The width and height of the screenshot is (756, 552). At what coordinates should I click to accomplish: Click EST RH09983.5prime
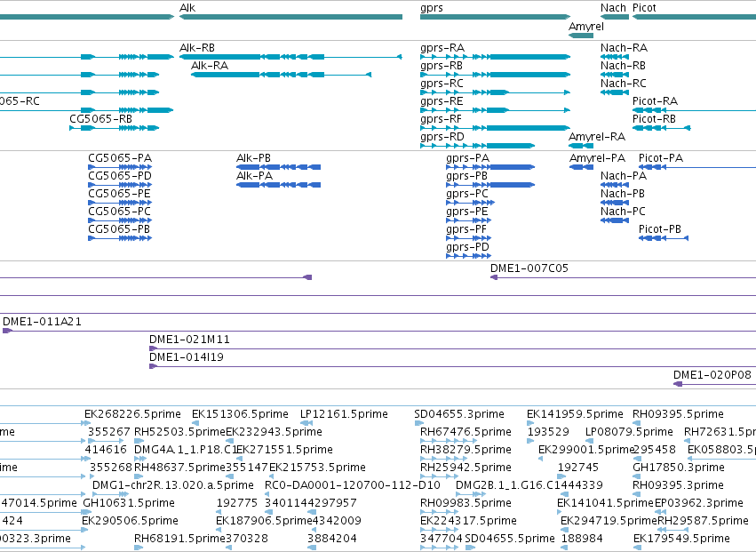coord(466,504)
